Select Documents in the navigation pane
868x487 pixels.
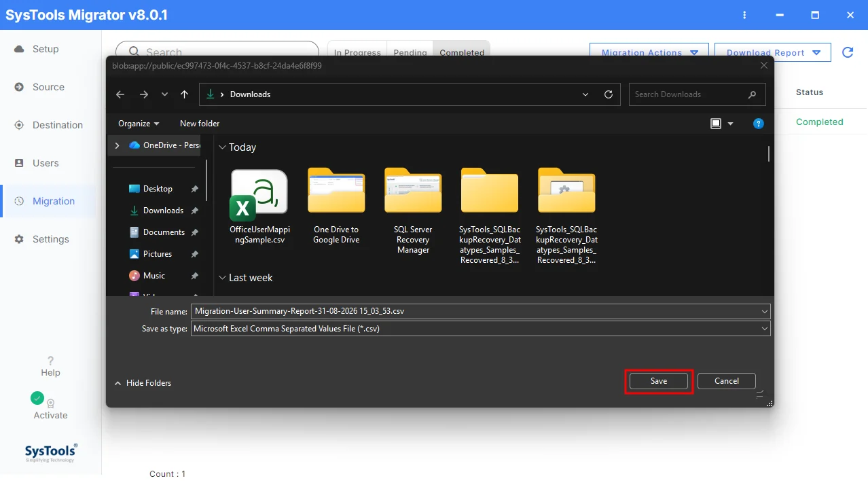[164, 232]
